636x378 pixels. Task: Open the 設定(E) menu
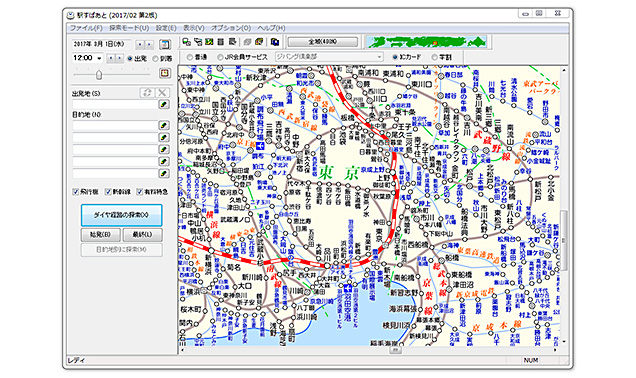tap(166, 28)
